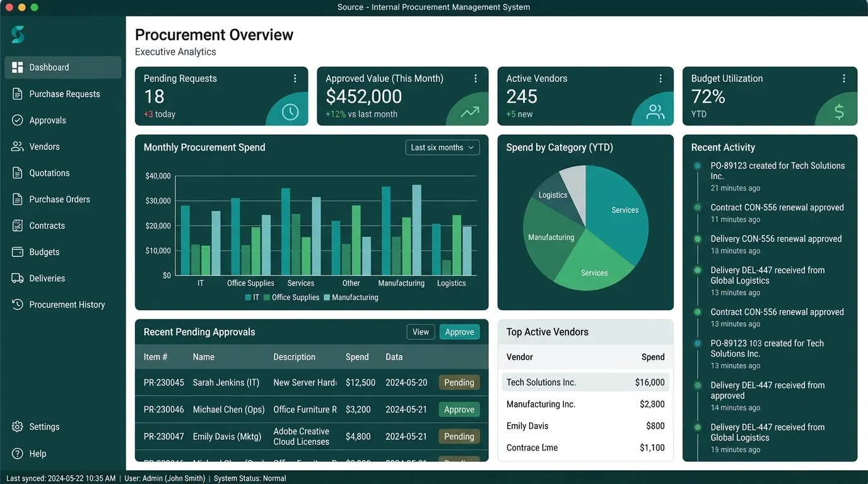Viewport: 868px width, 484px height.
Task: Go to Purchase Requests in sidebar
Action: click(63, 94)
